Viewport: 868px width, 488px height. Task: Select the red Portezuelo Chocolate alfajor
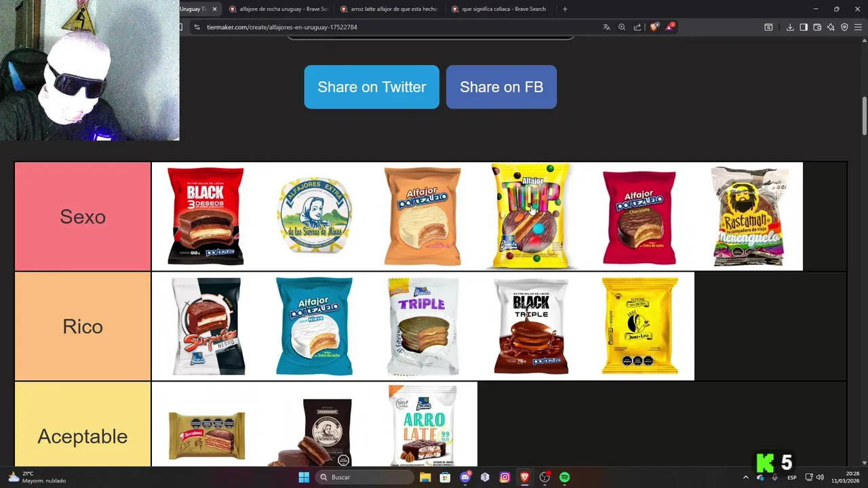pyautogui.click(x=639, y=216)
